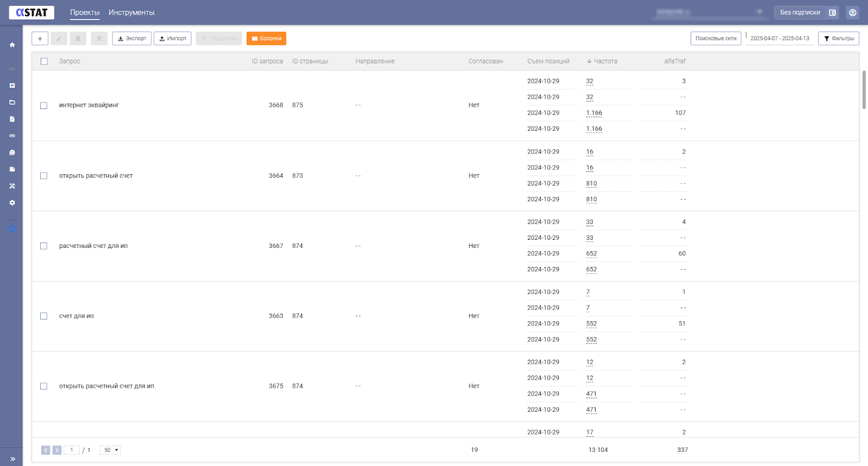The height and width of the screenshot is (466, 868).
Task: Click query ID 3668
Action: 276,105
